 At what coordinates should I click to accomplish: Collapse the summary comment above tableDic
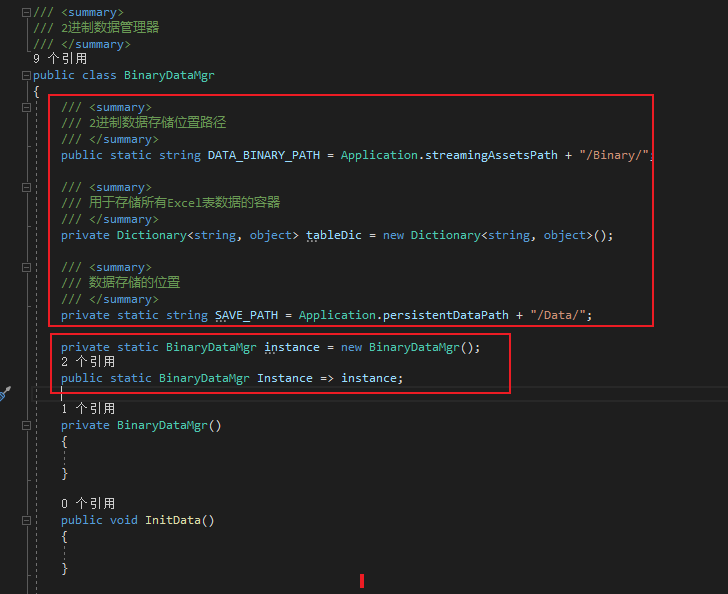[x=25, y=187]
